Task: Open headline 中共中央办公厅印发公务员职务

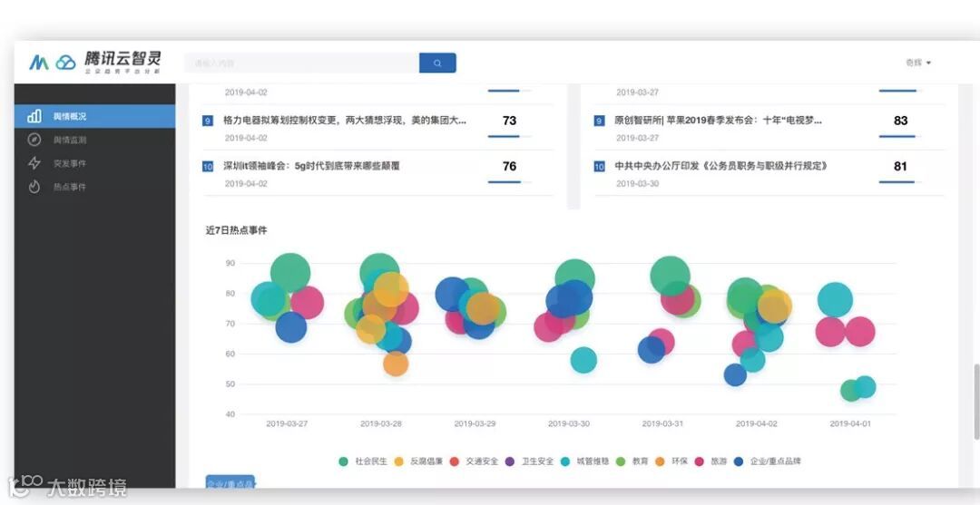Action: point(721,166)
